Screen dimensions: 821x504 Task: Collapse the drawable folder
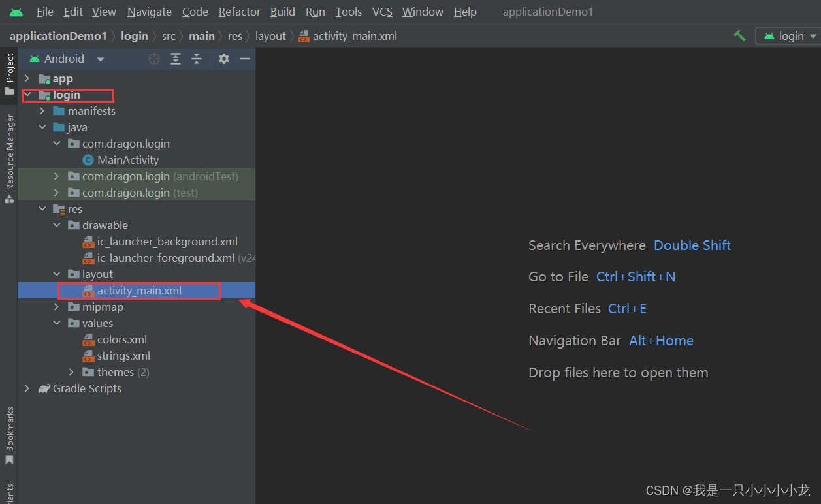(x=56, y=225)
